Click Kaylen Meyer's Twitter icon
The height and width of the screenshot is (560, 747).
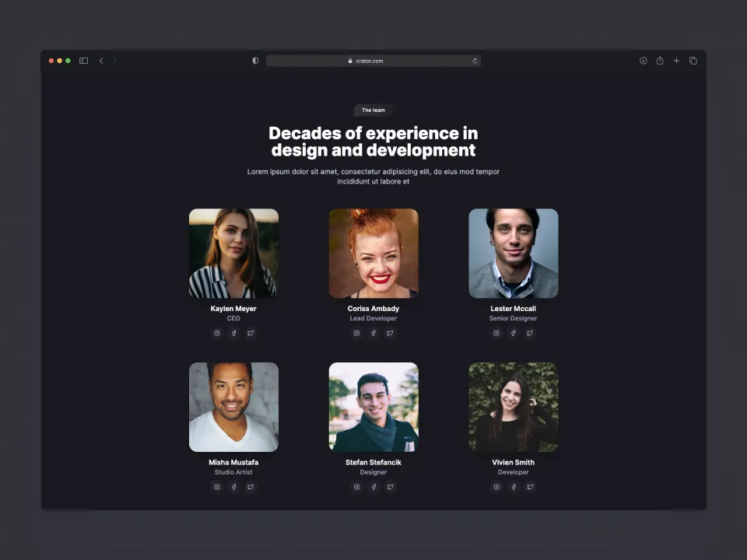[251, 333]
